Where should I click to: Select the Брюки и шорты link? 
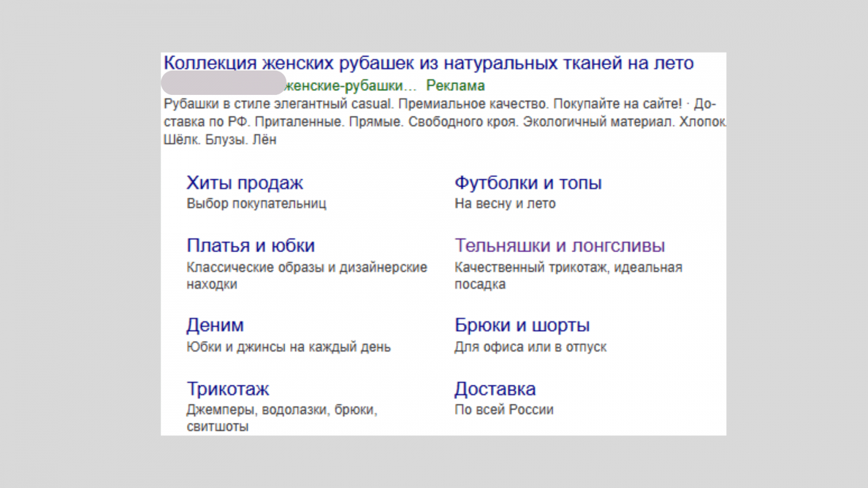522,325
